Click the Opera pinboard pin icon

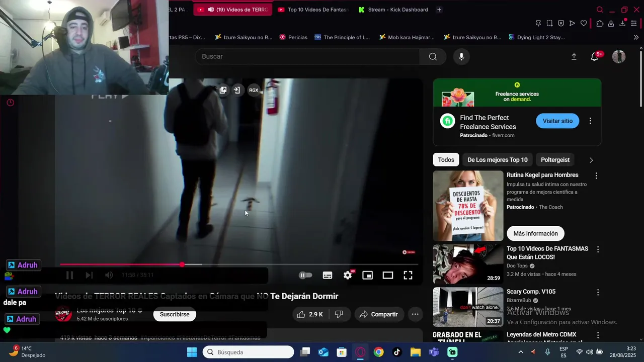point(538,23)
